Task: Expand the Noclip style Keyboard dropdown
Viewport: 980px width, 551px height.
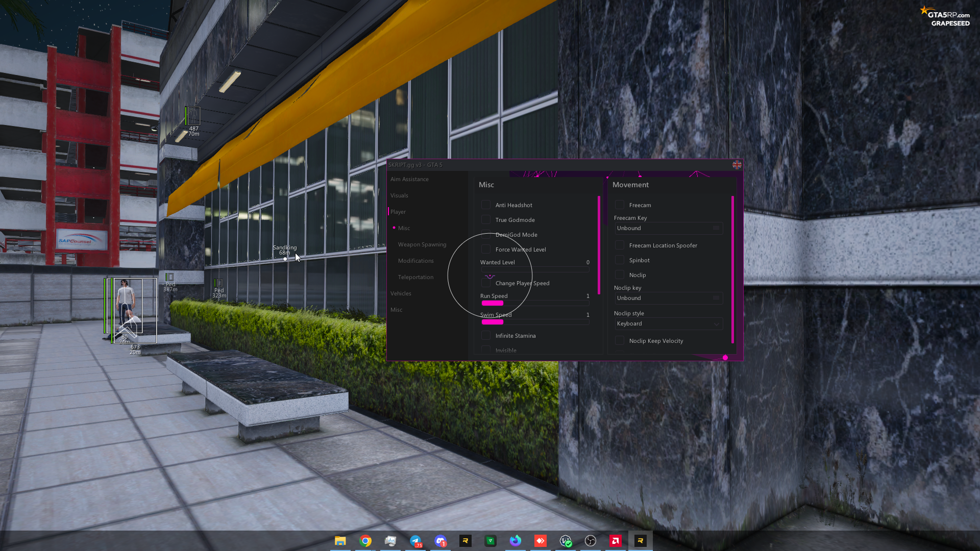Action: [x=668, y=324]
